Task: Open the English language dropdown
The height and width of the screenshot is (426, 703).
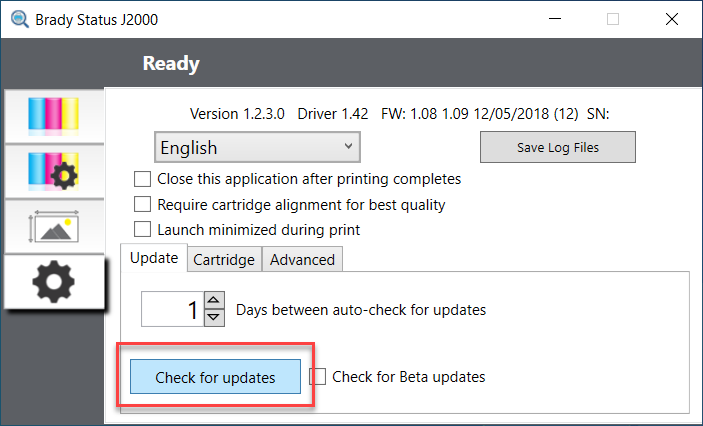Action: pos(257,147)
